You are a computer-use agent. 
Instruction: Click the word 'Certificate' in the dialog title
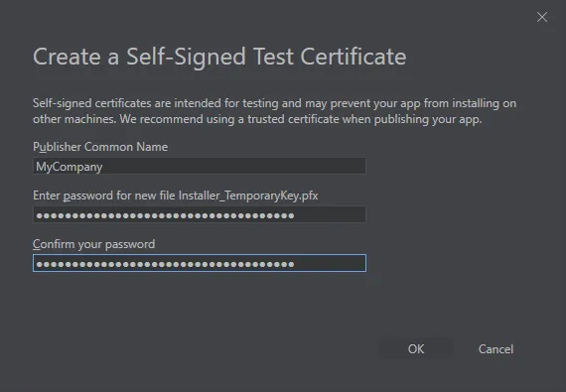[x=354, y=57]
